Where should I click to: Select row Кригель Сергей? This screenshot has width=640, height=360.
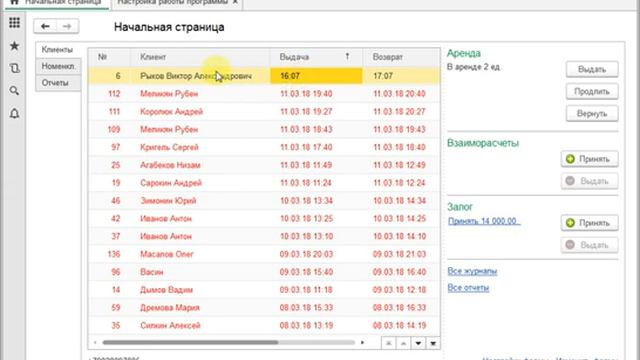tap(264, 147)
